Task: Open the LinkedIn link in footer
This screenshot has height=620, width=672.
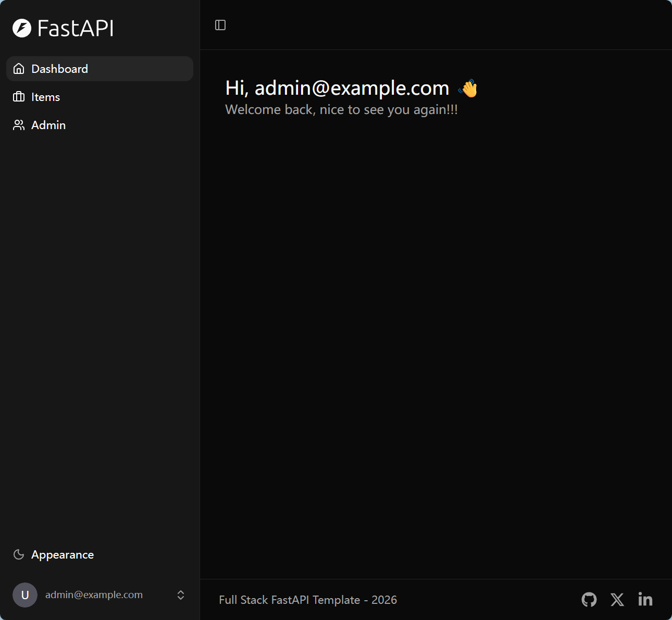Action: (x=645, y=600)
